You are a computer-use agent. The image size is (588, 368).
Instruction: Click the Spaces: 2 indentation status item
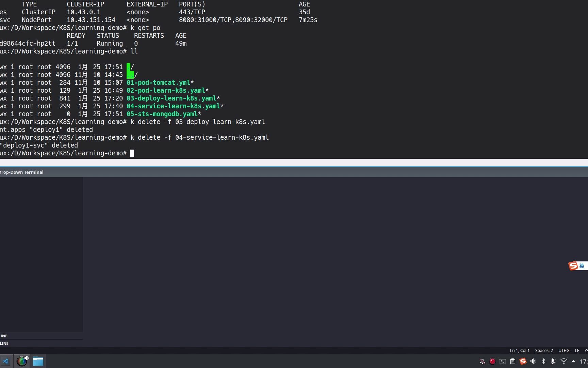(544, 350)
